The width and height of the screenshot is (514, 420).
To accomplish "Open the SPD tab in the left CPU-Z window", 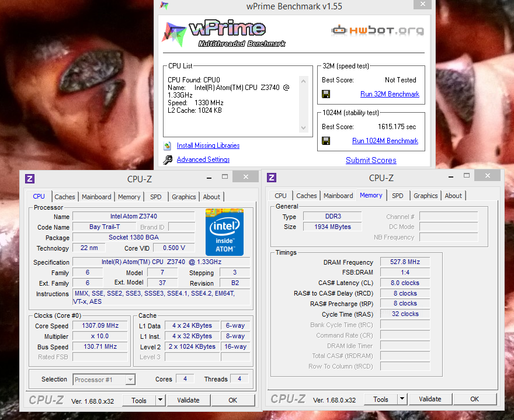I will click(x=156, y=197).
